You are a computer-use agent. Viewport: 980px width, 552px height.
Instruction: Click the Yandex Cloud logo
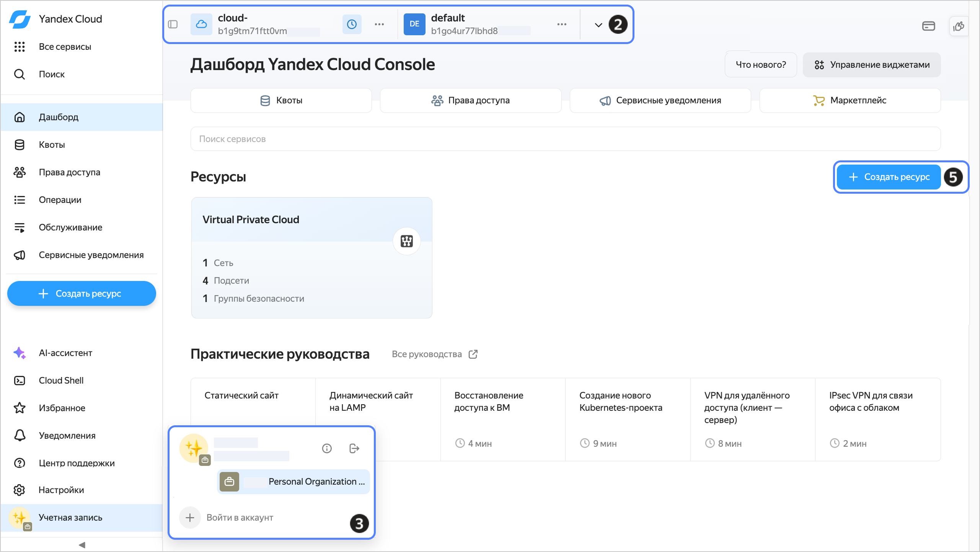coord(20,19)
